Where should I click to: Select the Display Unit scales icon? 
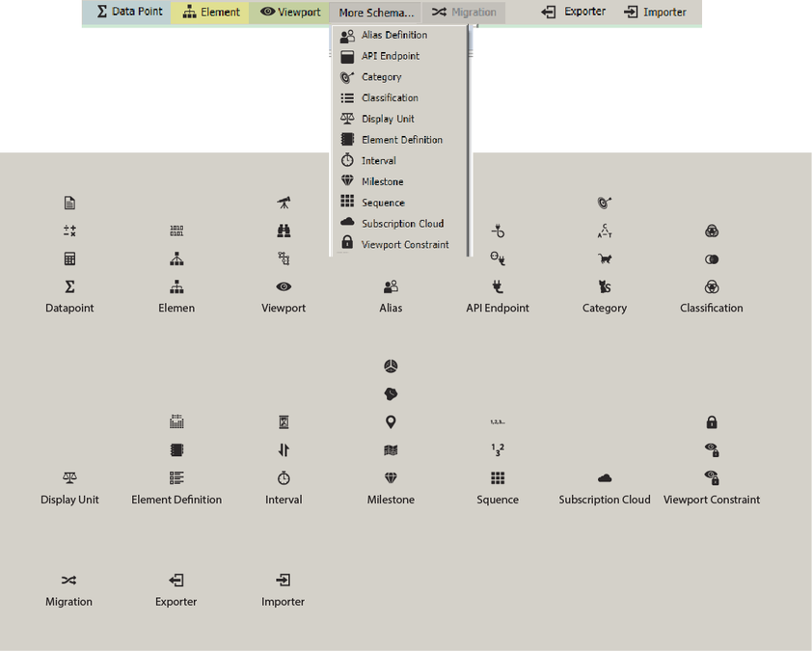coord(68,477)
